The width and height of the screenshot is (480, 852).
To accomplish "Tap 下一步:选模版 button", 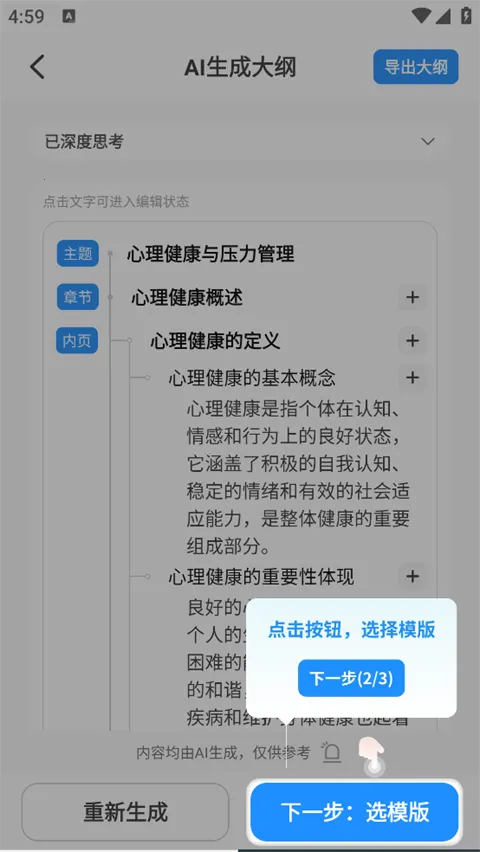I will coord(354,812).
